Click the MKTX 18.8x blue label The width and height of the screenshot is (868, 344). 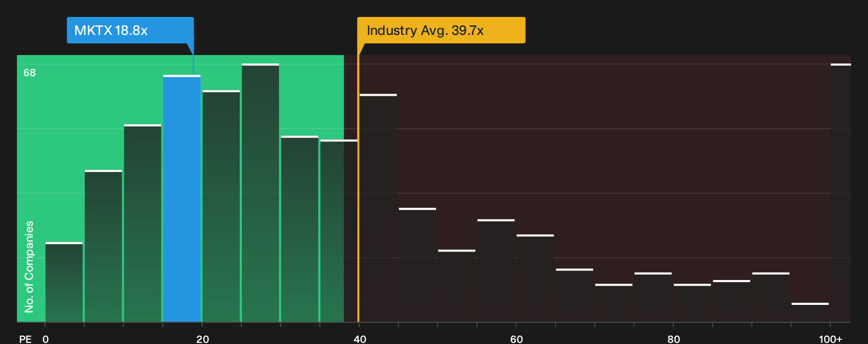[x=130, y=30]
